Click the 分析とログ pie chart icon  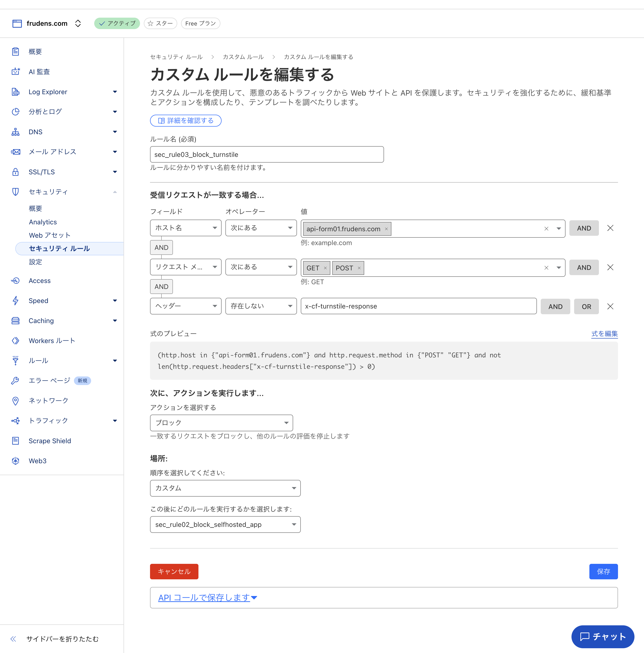pos(16,112)
